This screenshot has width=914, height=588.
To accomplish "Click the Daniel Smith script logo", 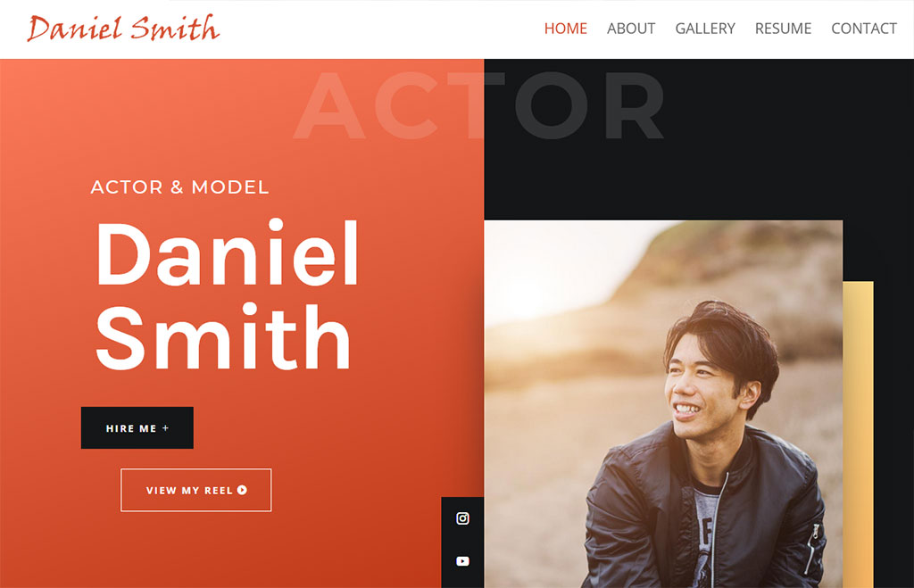I will [123, 29].
